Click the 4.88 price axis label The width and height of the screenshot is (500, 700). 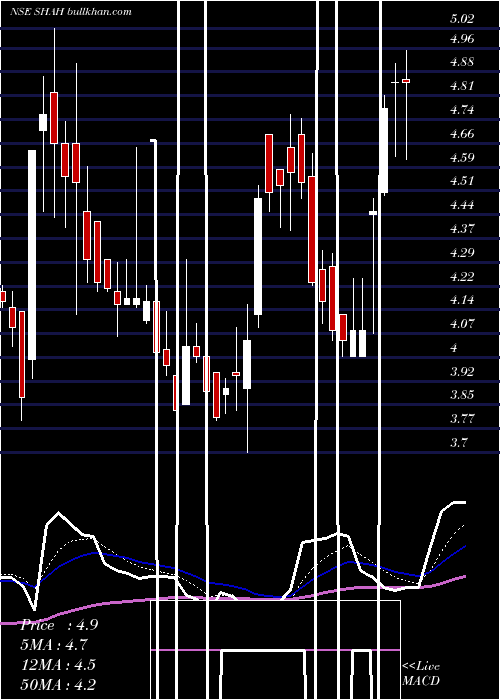coord(462,62)
